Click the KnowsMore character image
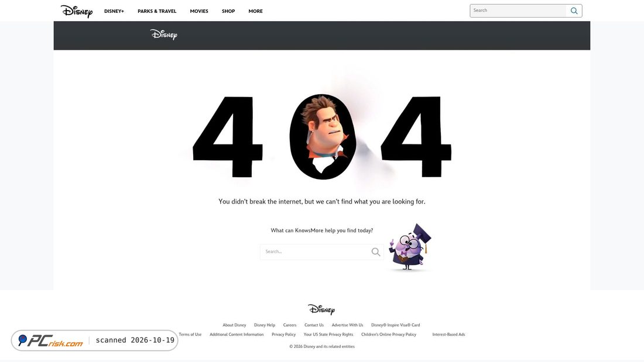The width and height of the screenshot is (644, 362). 410,247
